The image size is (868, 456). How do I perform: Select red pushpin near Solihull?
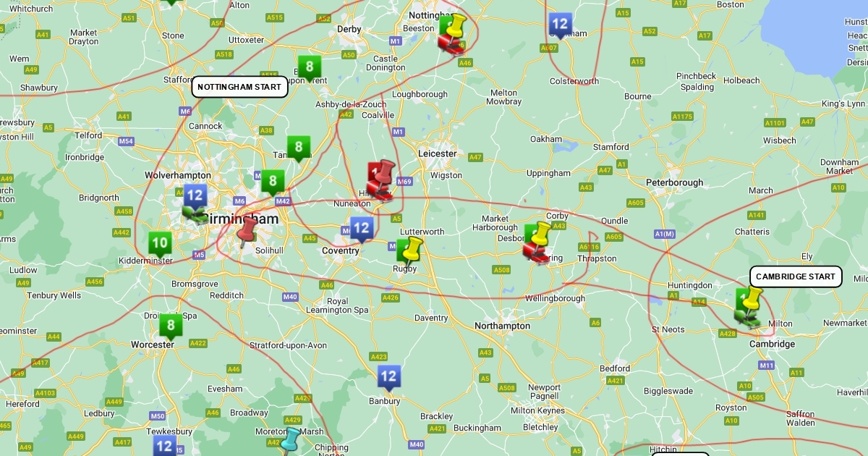click(x=247, y=232)
